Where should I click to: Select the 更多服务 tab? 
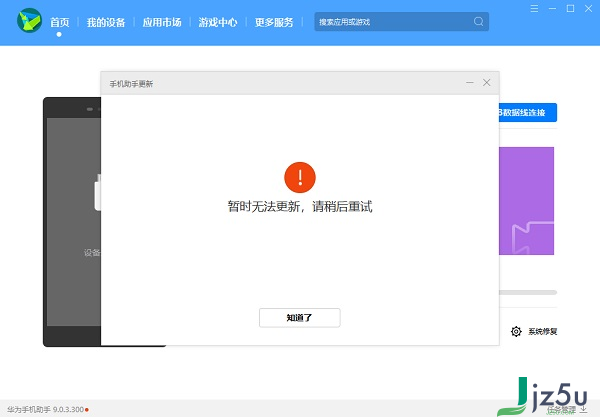point(274,22)
